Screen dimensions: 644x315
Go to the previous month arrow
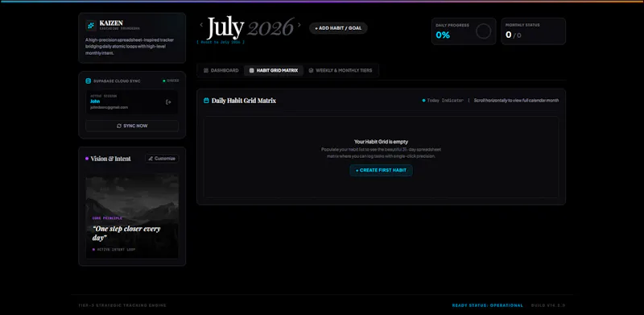point(202,25)
